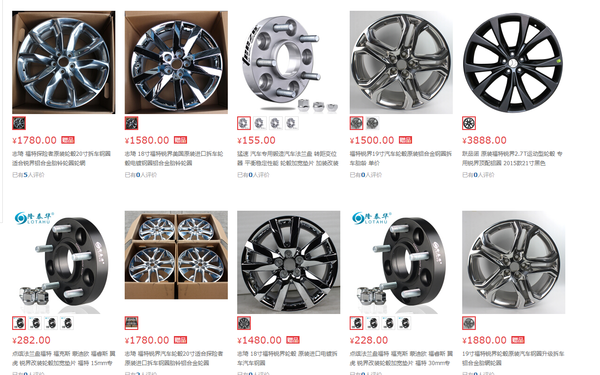Open the title link of the ¥228.00 spacer

[401, 358]
